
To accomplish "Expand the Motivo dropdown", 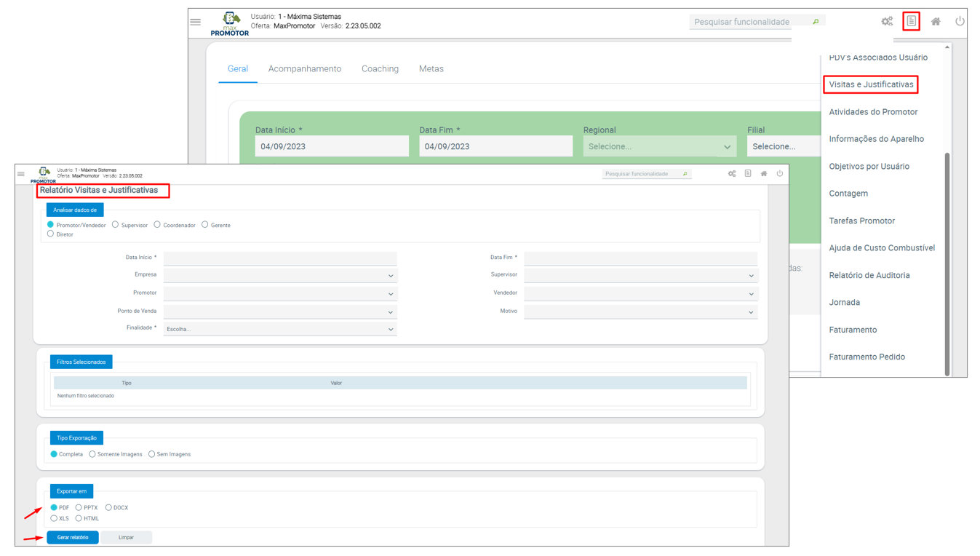I will [x=640, y=311].
